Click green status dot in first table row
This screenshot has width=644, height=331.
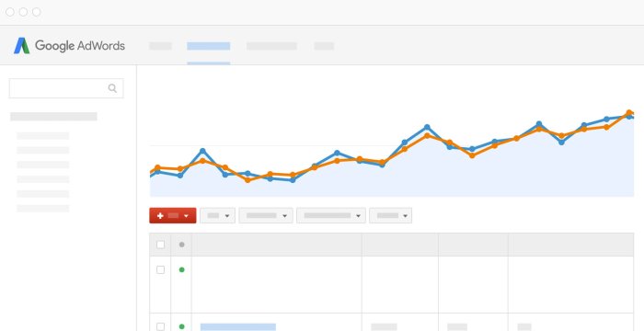point(181,269)
